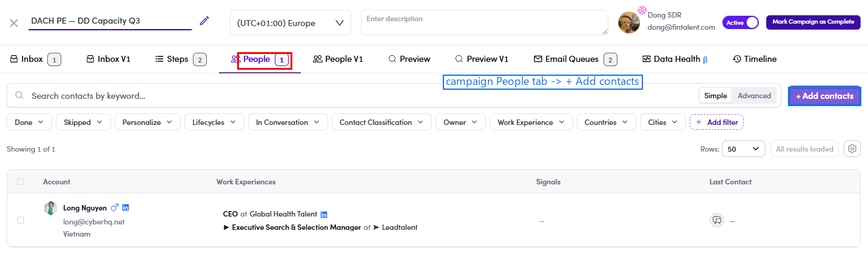868x279 pixels.
Task: Expand the Owner filter dropdown
Action: click(x=460, y=122)
